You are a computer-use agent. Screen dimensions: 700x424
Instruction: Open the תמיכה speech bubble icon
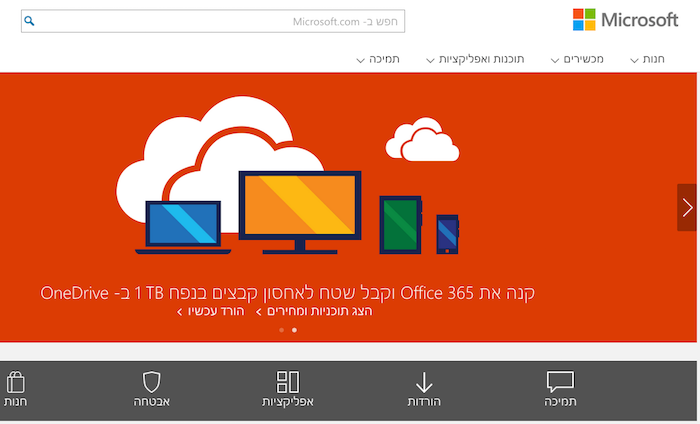pos(560,382)
